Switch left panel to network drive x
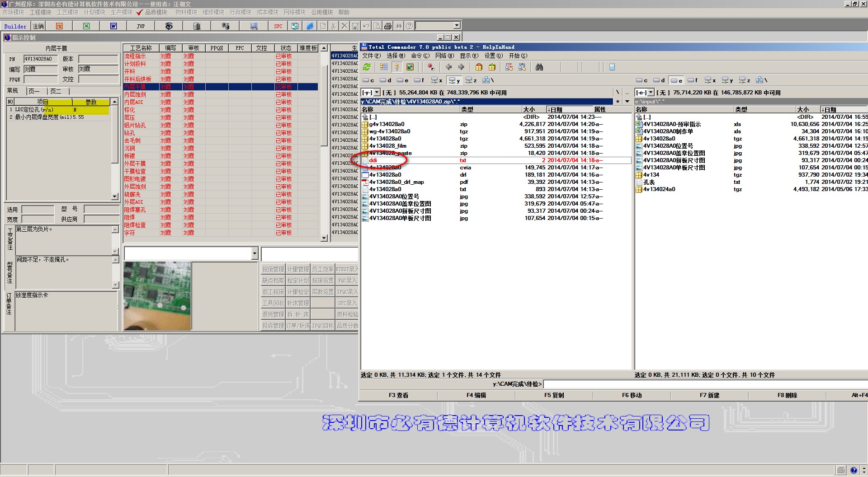Image resolution: width=868 pixels, height=477 pixels. [x=437, y=80]
